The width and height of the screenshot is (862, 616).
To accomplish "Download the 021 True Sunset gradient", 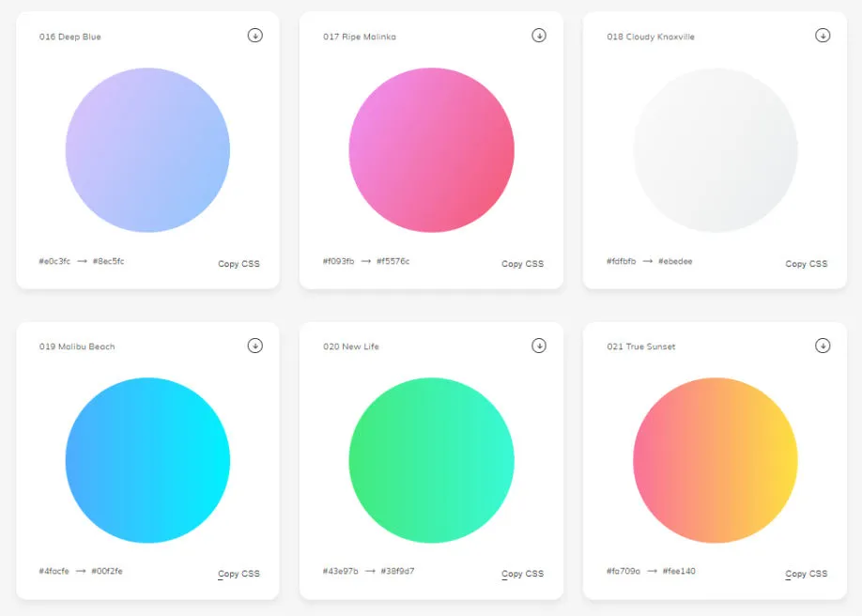I will (x=823, y=346).
